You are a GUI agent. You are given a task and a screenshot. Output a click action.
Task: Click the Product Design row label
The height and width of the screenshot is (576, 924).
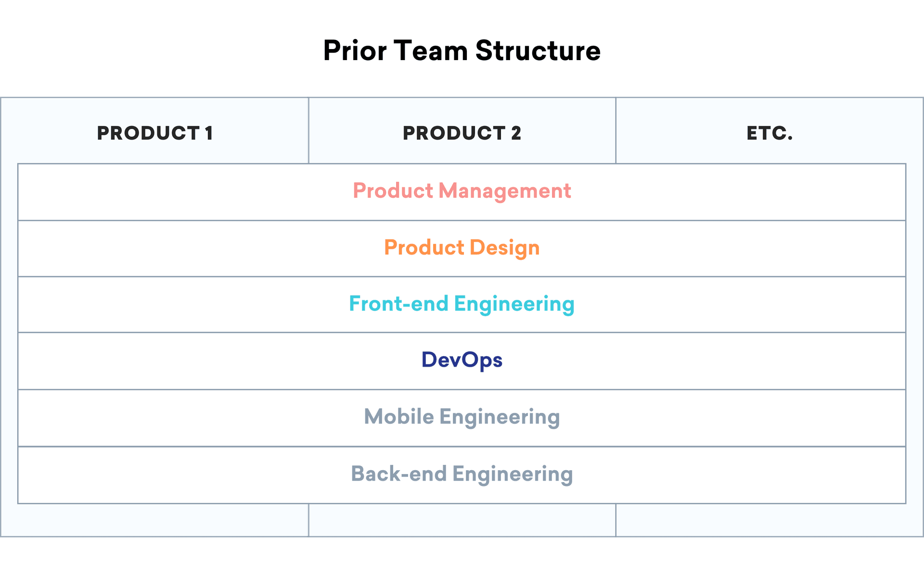click(x=462, y=248)
